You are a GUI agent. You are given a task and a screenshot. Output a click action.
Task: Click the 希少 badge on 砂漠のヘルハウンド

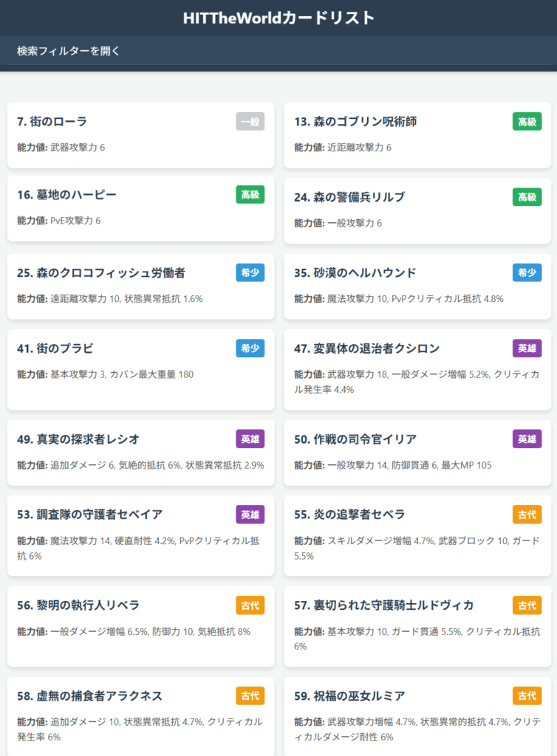coord(527,273)
